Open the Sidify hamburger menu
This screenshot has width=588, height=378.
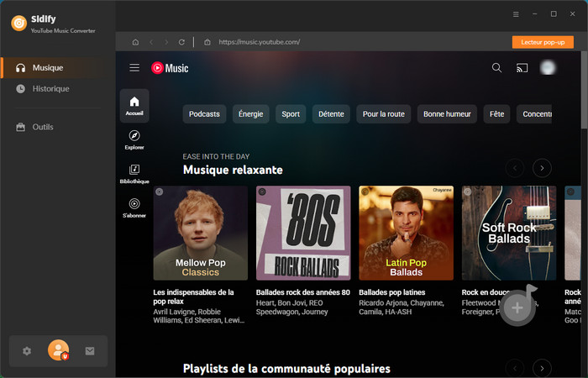point(516,14)
